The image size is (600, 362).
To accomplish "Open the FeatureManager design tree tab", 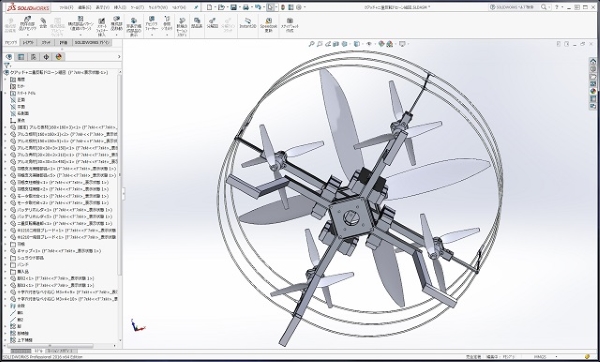I will (8, 57).
